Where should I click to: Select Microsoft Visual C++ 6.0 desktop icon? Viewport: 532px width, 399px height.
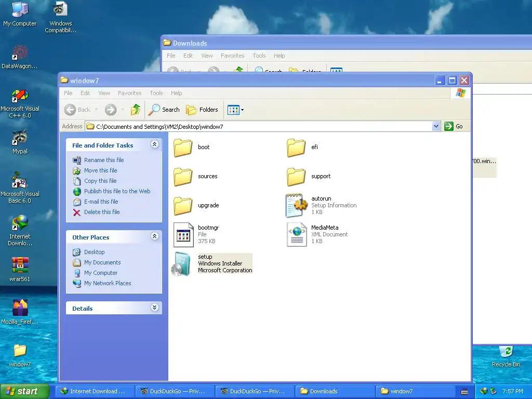pos(20,103)
